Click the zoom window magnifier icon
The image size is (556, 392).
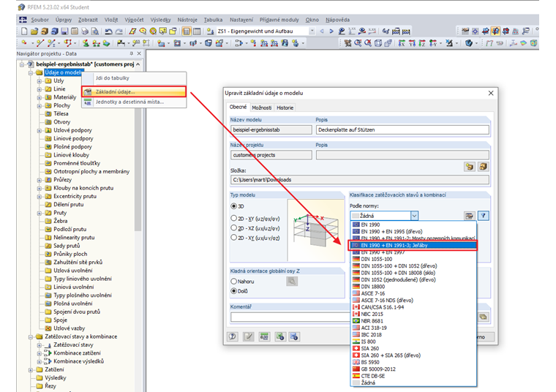358,43
